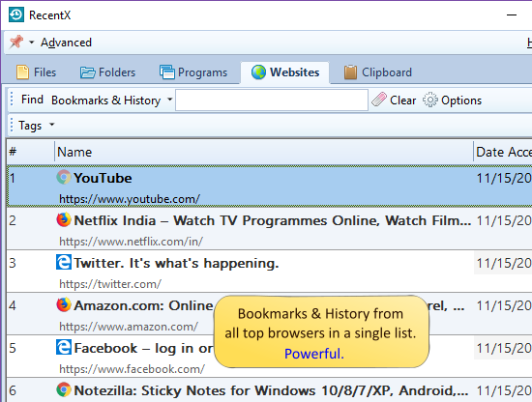
Task: Click the Clipboard tab clipboard icon
Action: click(x=350, y=72)
